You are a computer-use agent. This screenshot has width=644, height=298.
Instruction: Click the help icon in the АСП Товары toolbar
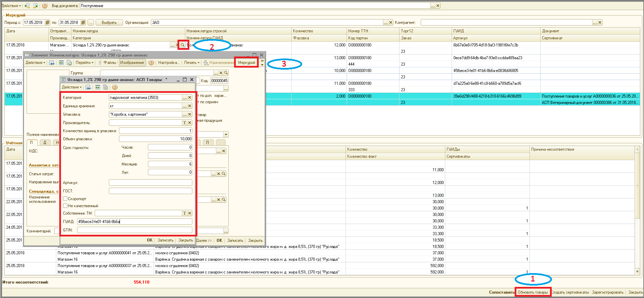coord(115,87)
